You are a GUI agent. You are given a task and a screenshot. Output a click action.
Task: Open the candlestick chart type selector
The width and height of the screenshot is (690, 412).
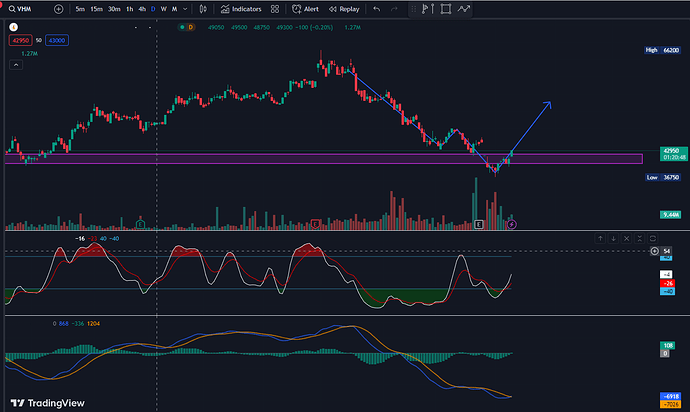click(205, 9)
